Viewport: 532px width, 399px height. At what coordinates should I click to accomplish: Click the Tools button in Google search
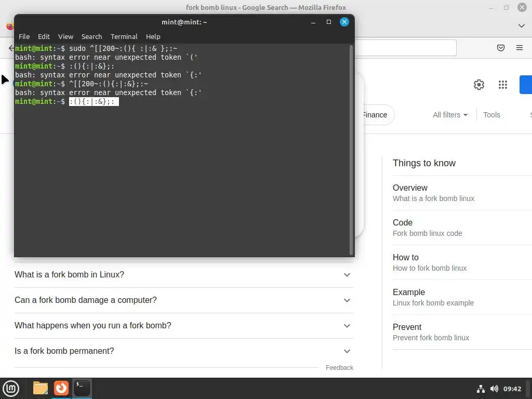click(491, 115)
